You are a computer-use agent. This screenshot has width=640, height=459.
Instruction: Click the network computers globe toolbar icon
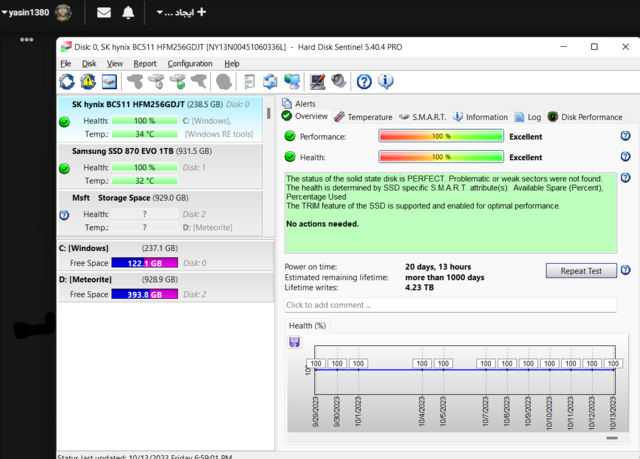click(292, 82)
